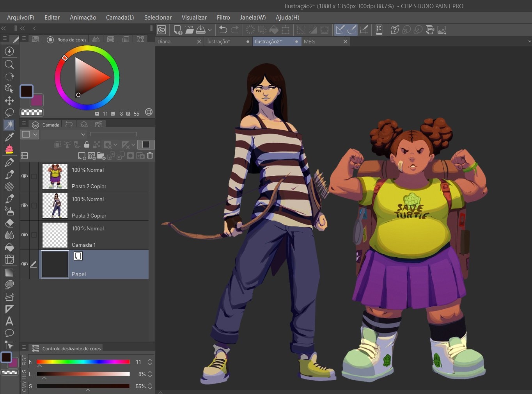Screen dimensions: 532x394
Task: Create a new raster layer
Action: point(82,156)
